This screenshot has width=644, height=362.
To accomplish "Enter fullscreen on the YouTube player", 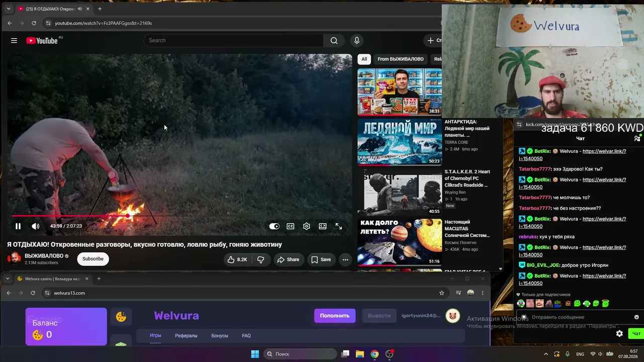I will (339, 226).
